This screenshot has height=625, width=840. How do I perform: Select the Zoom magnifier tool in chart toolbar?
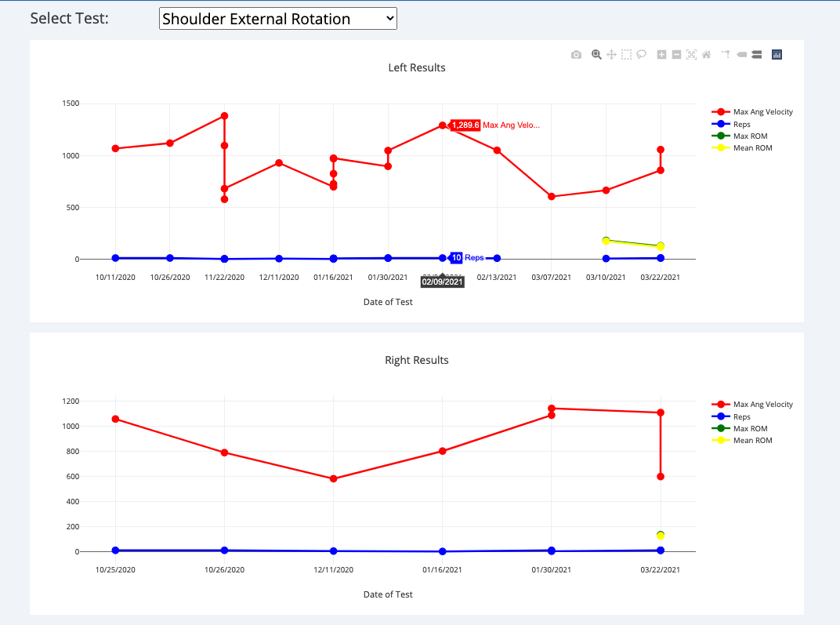pos(596,55)
